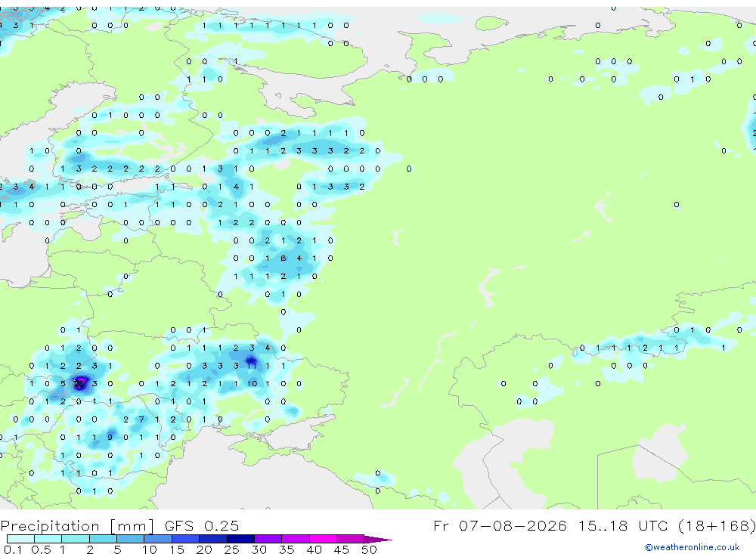Select the 0.5–1 mm legend swatch
The height and width of the screenshot is (554, 756).
(48, 539)
